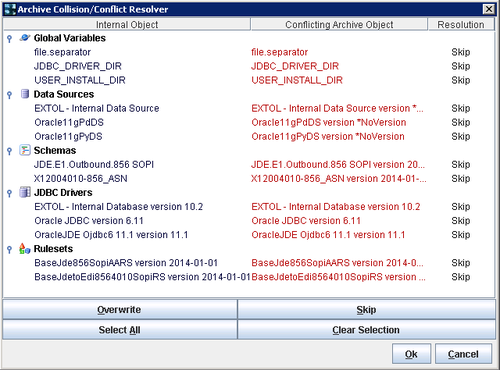Screen dimensions: 500x370
Task: Click Skip resolution for BaseJde856SopiAARS row
Action: coord(461,263)
